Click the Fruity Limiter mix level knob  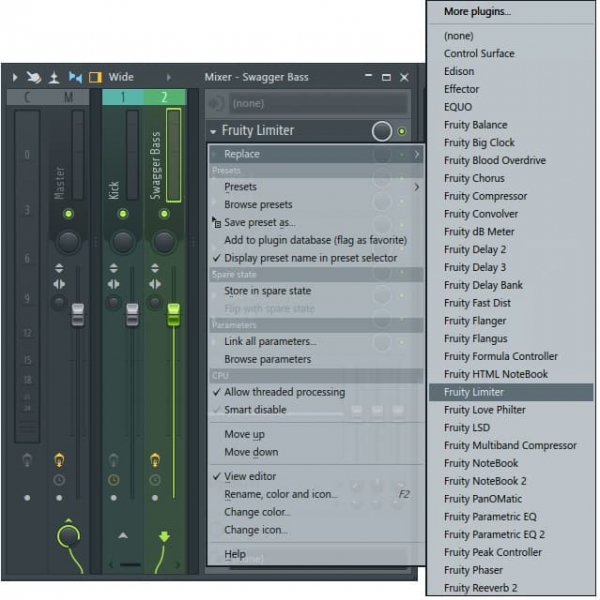(x=382, y=131)
